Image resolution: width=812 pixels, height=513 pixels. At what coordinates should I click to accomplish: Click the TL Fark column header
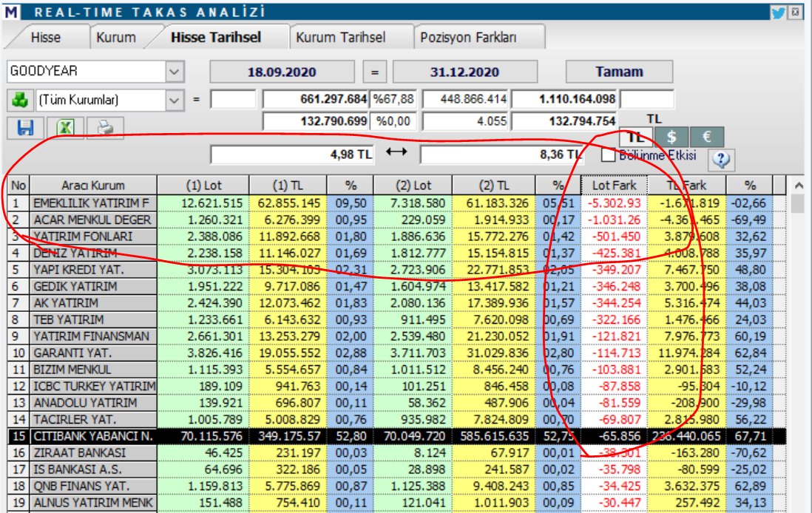[687, 186]
